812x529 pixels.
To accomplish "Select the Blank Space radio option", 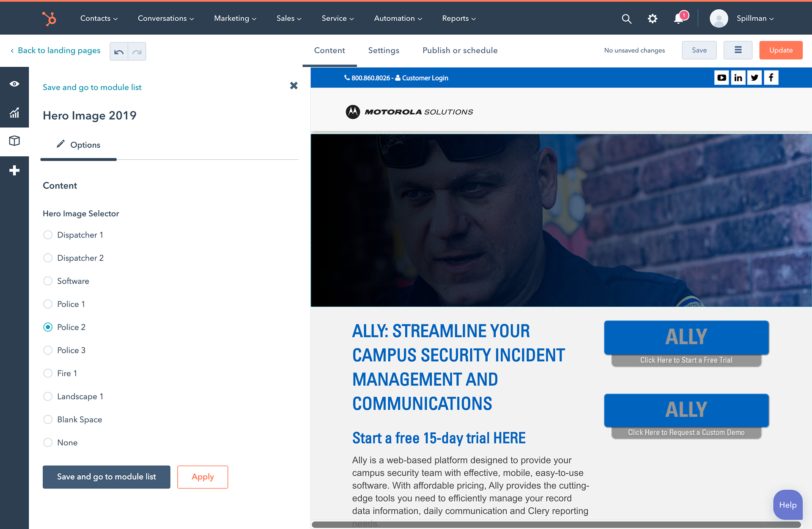I will [48, 420].
